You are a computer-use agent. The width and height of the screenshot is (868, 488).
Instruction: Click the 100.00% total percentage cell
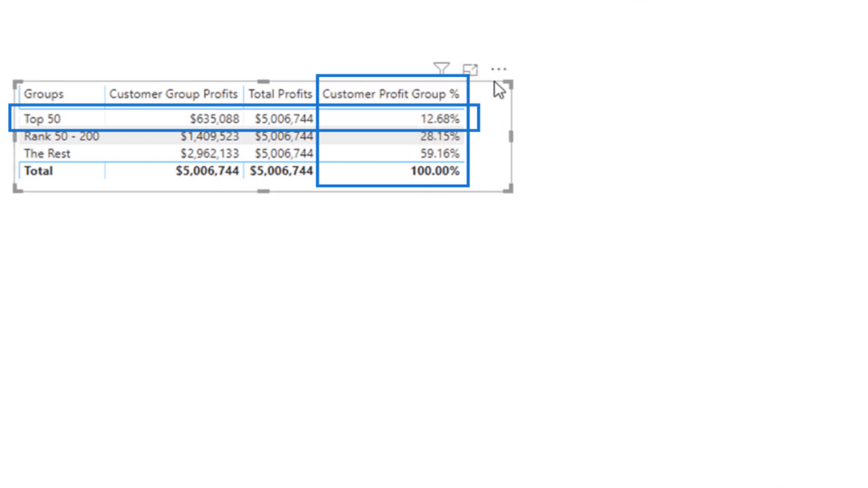[x=435, y=171]
